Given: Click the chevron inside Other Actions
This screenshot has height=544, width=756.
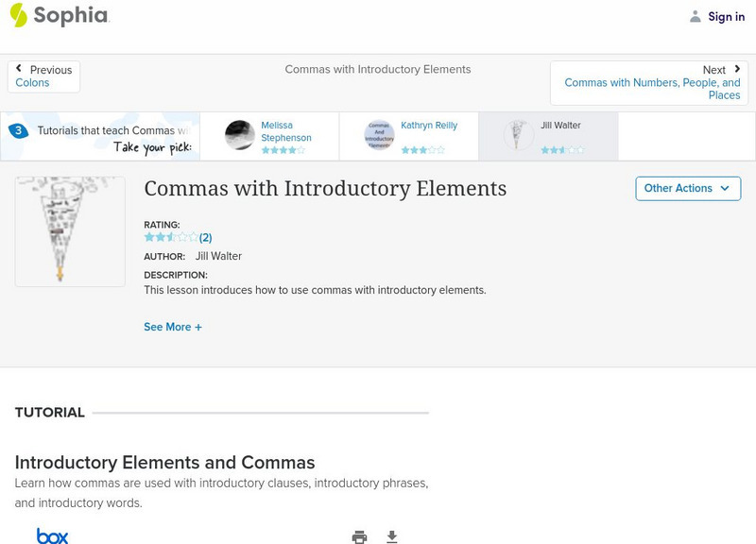Looking at the screenshot, I should [x=725, y=188].
